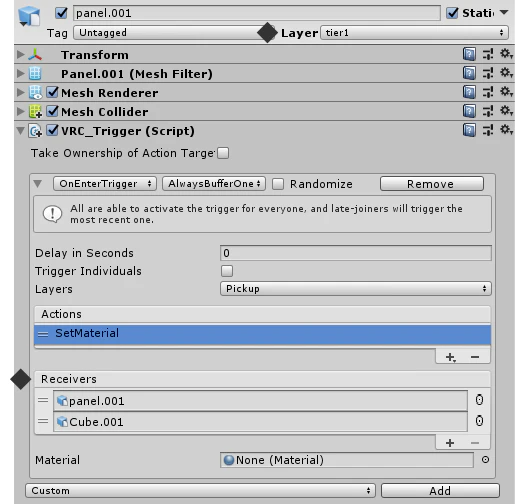Click the object name field panel.001

point(257,13)
